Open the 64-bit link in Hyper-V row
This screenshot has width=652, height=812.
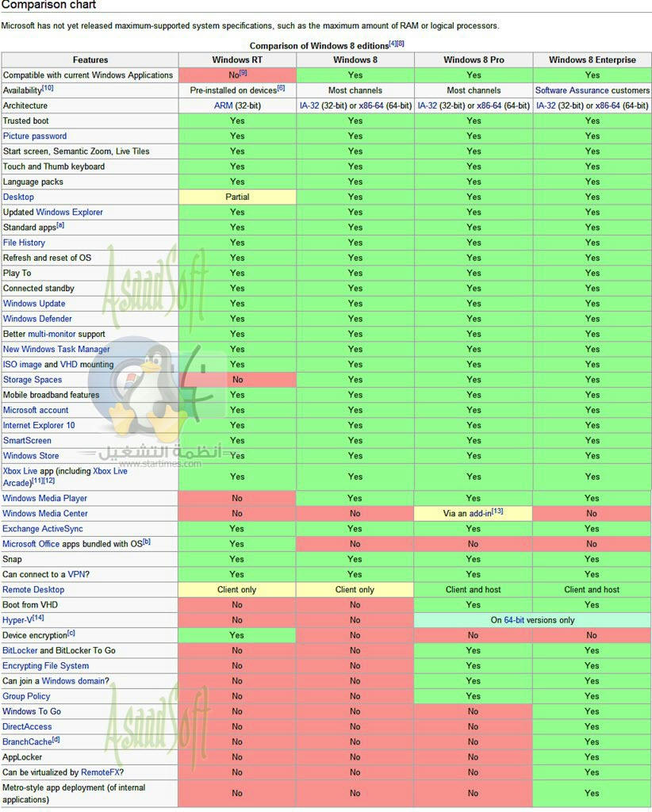click(x=514, y=620)
